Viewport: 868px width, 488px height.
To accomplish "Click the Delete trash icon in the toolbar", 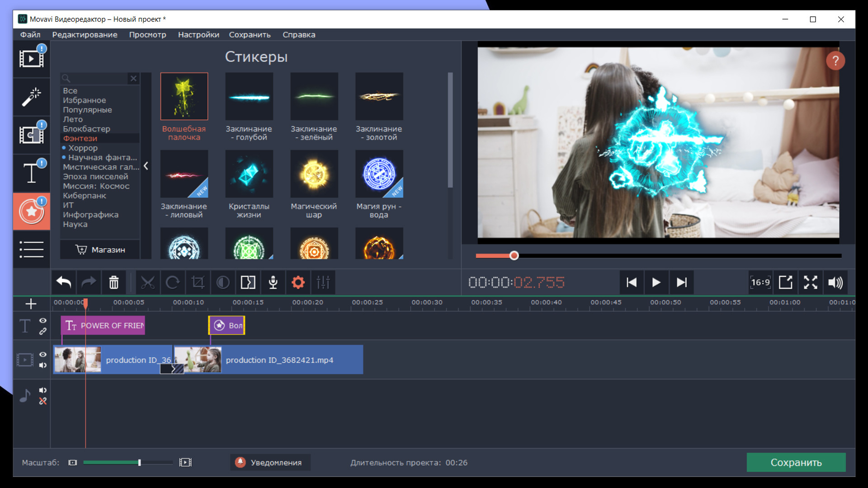I will 114,283.
